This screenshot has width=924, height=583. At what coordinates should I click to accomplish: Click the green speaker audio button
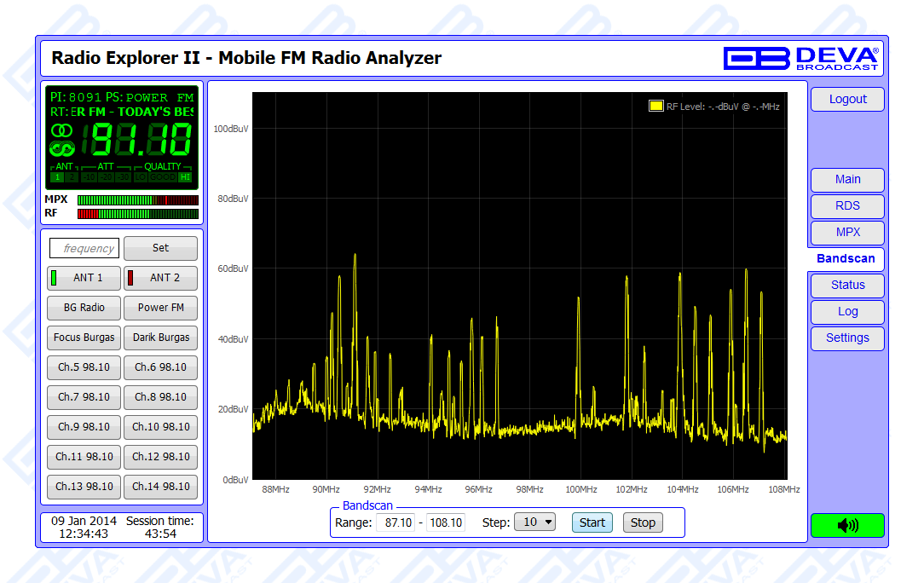(847, 525)
